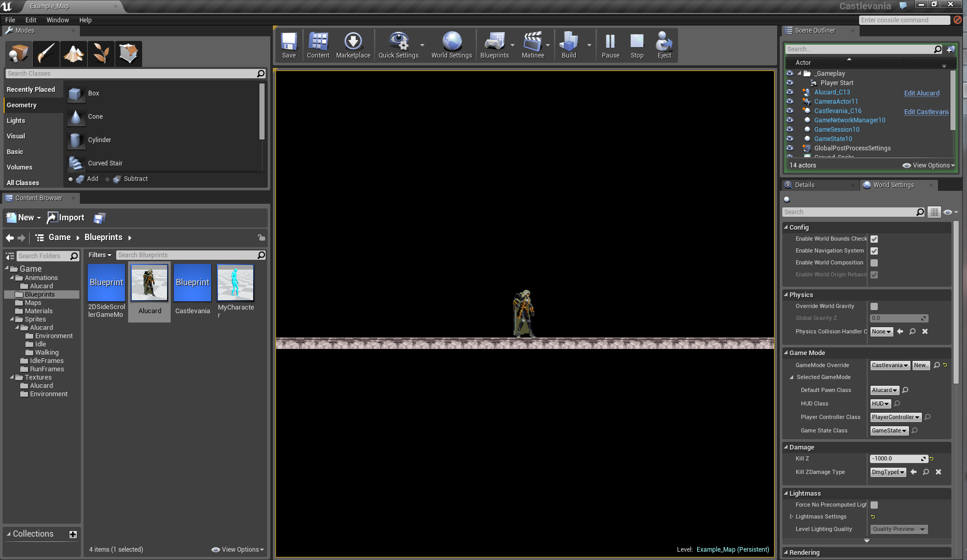Pause the running game simulation

coord(610,45)
